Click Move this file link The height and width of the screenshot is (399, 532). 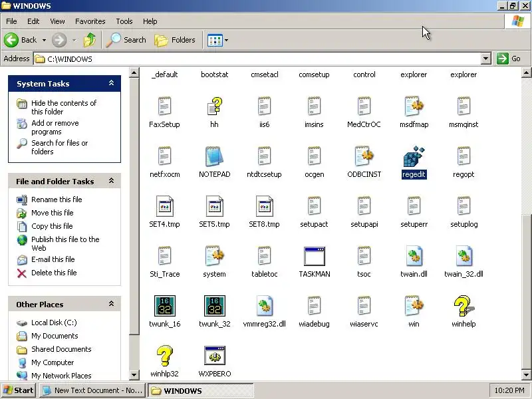[x=53, y=213]
